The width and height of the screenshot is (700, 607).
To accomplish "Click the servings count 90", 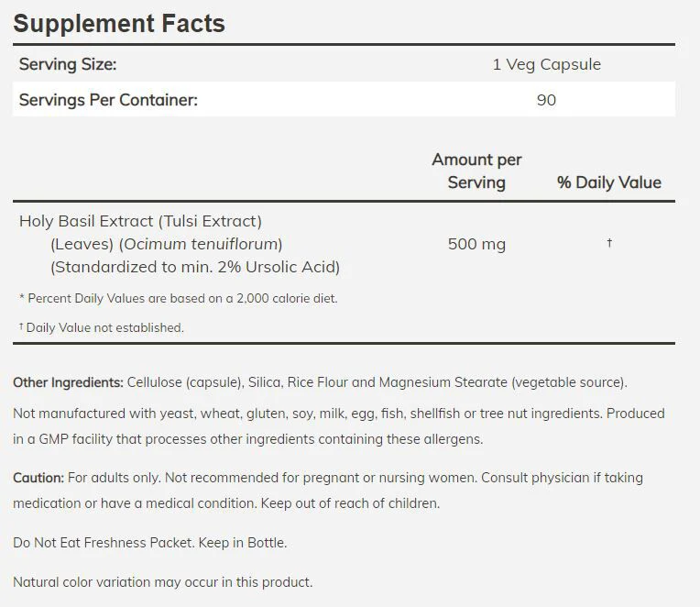I will coord(546,100).
